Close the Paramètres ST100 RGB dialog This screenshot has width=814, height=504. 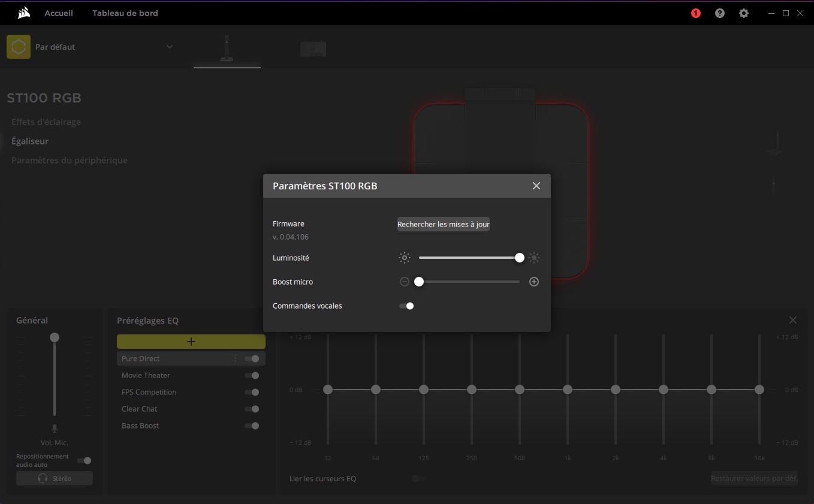coord(536,186)
